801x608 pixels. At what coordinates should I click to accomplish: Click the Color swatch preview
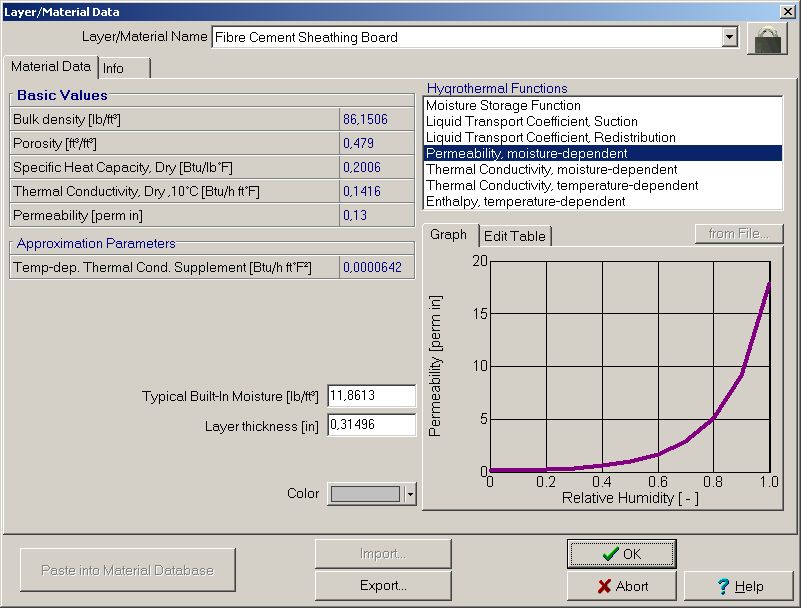366,493
